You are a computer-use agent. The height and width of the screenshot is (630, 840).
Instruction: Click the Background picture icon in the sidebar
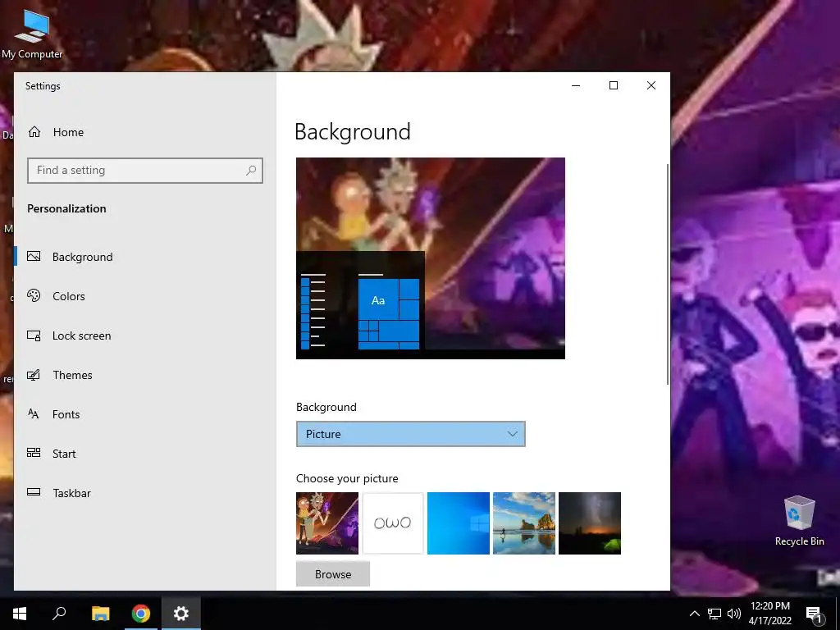34,256
